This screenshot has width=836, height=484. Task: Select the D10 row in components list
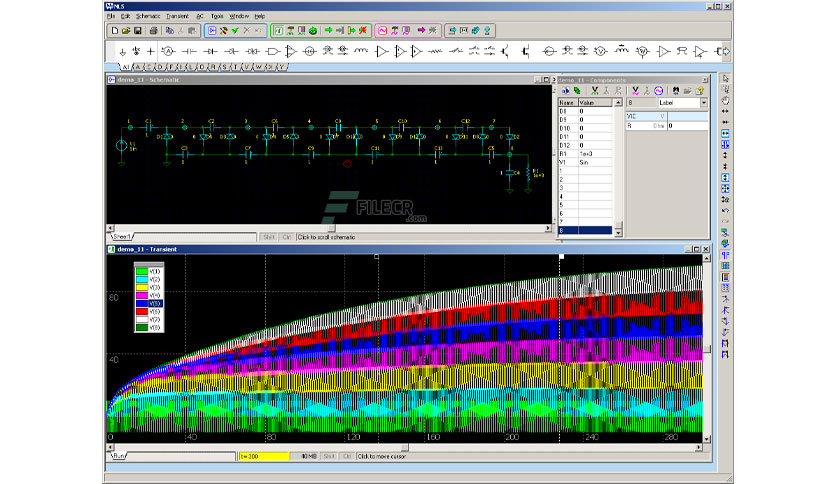pyautogui.click(x=585, y=128)
